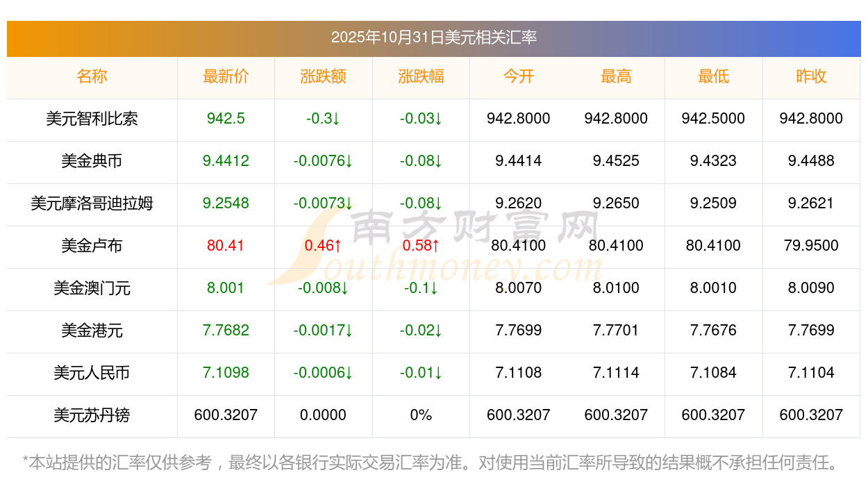The height and width of the screenshot is (484, 868).
Task: Click change amount -0.3↓
Action: pyautogui.click(x=324, y=119)
